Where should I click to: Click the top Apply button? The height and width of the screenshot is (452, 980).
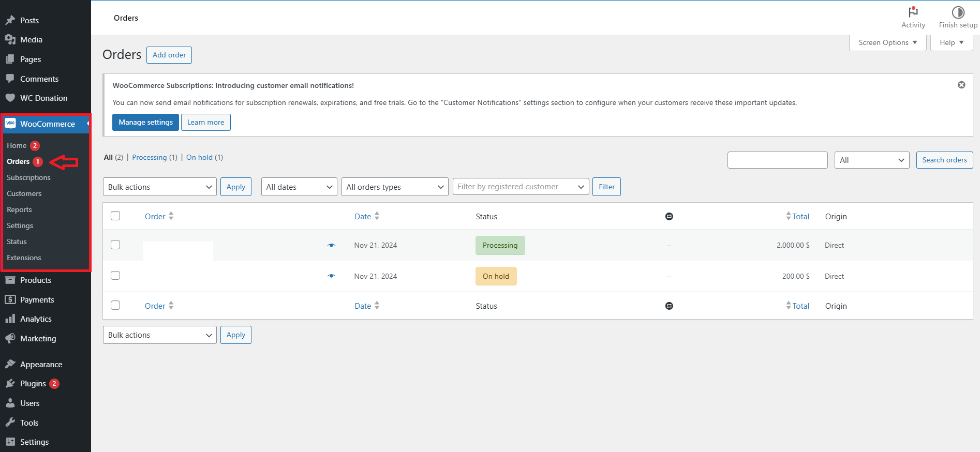236,187
